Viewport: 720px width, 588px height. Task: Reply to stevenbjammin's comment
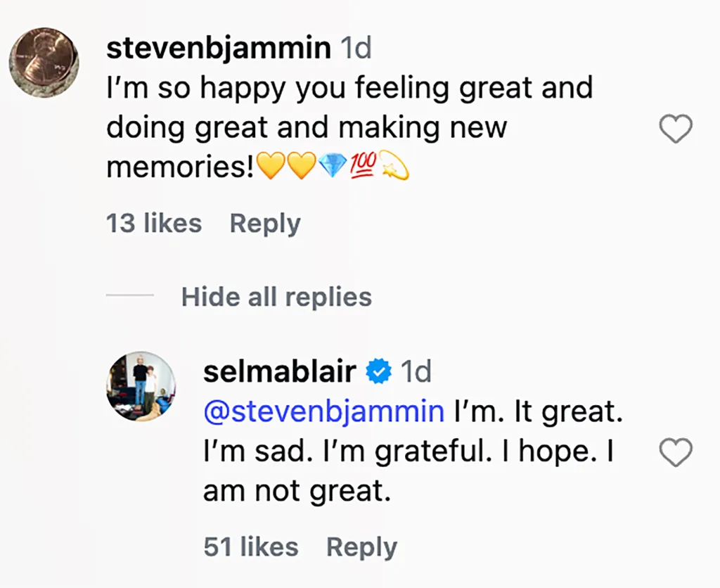pos(265,224)
